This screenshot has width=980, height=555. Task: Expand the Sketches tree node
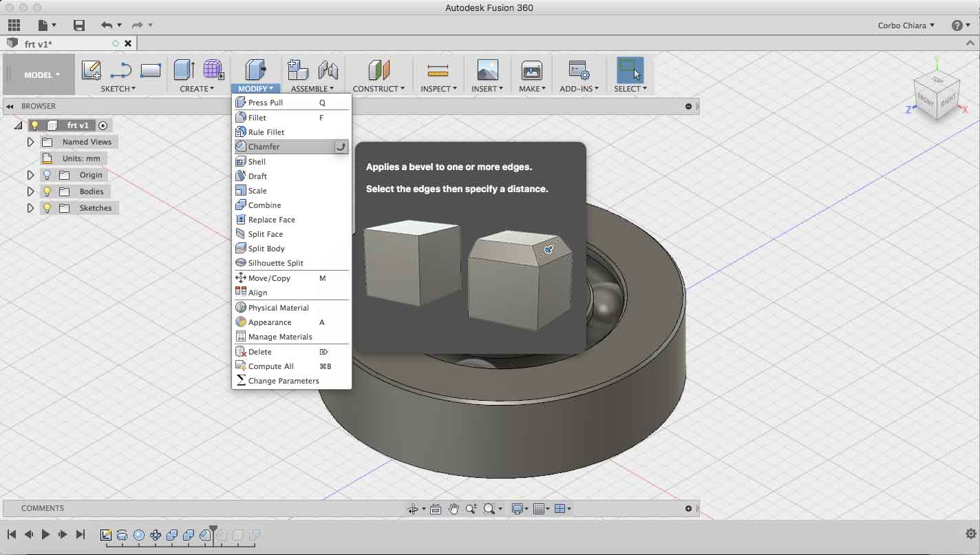(30, 208)
